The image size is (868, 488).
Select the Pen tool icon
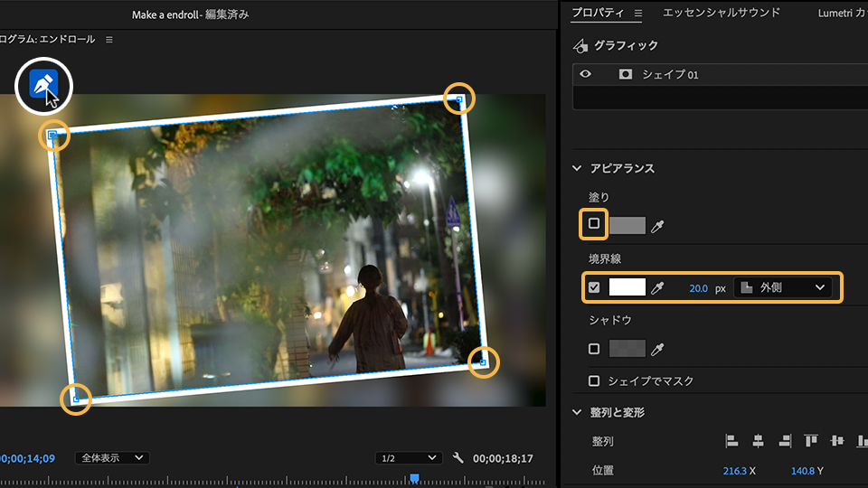click(x=43, y=84)
